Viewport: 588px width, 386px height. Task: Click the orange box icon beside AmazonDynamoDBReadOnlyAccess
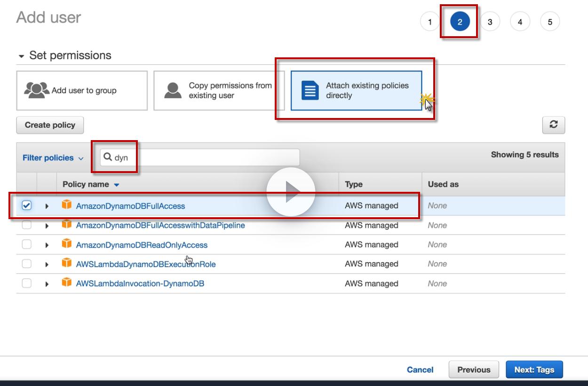click(x=67, y=244)
